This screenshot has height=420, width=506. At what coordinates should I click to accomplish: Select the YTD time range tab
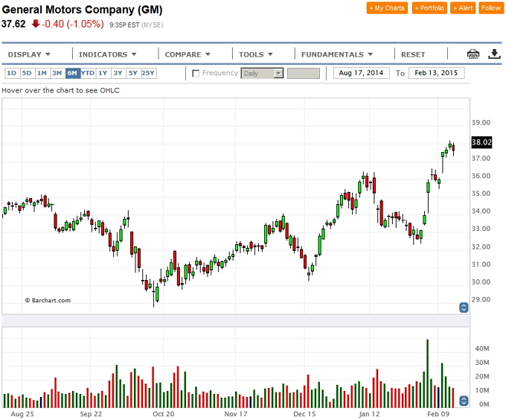click(x=88, y=73)
